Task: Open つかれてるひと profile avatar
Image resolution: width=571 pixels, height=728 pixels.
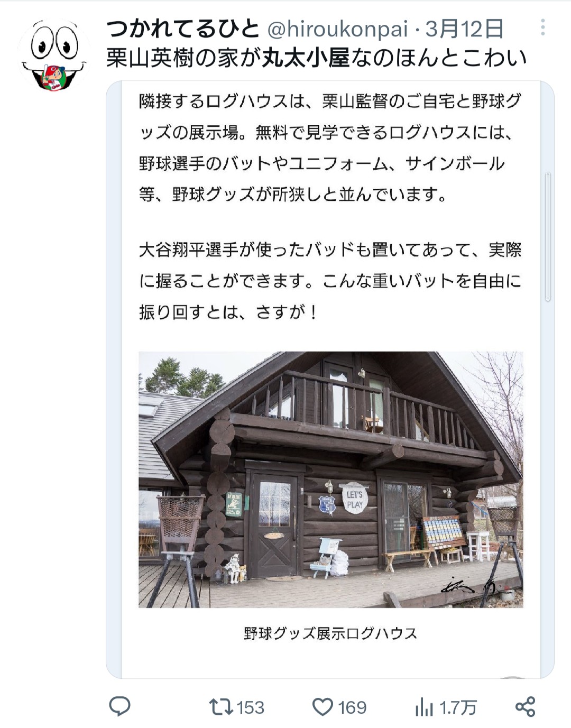Action: point(53,55)
